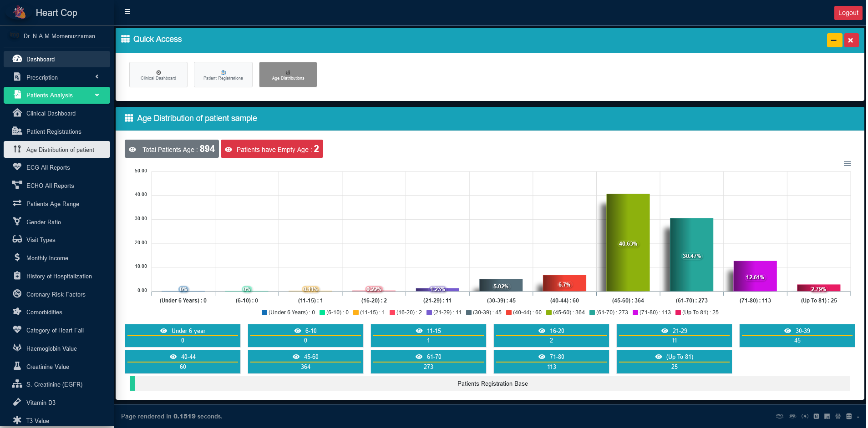Minimize the Quick Access panel
This screenshot has width=868, height=428.
point(834,40)
